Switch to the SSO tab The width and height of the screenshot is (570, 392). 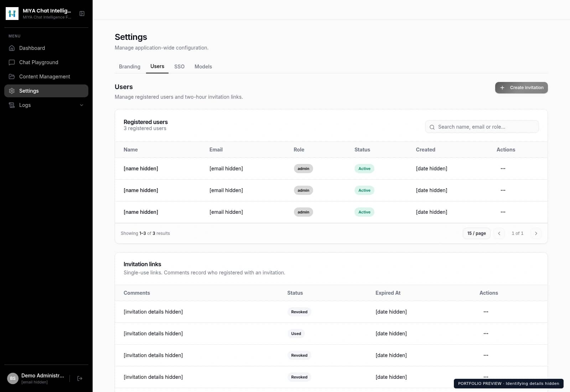(180, 67)
